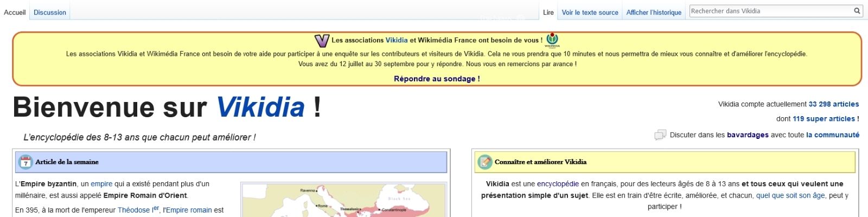Open the 119 super articles link
The width and height of the screenshot is (868, 217).
point(824,119)
